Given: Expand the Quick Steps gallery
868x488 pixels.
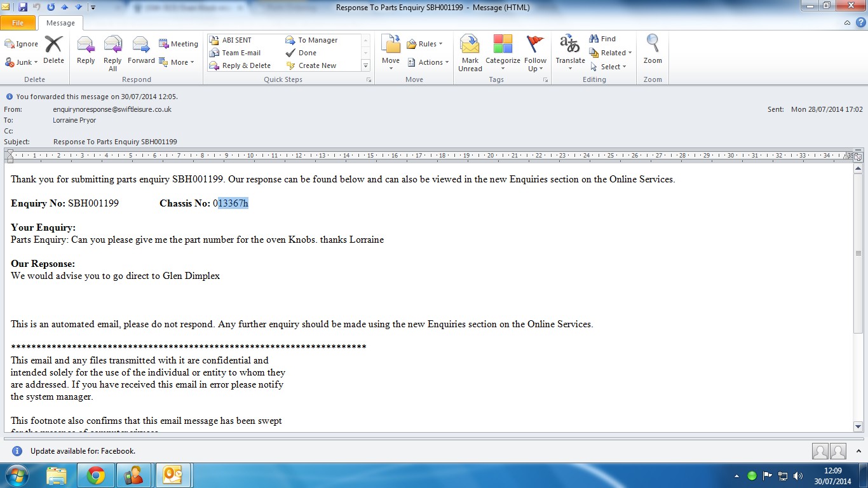Looking at the screenshot, I should click(365, 65).
